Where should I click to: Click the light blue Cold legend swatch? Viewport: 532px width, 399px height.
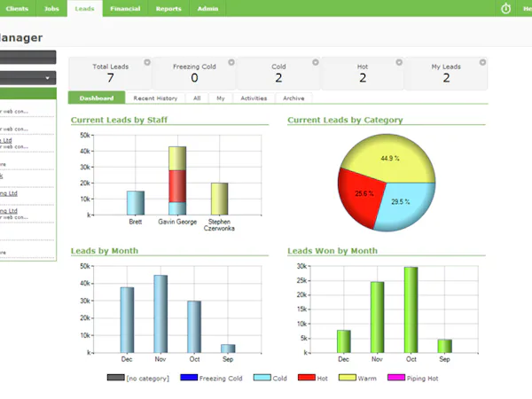[262, 378]
